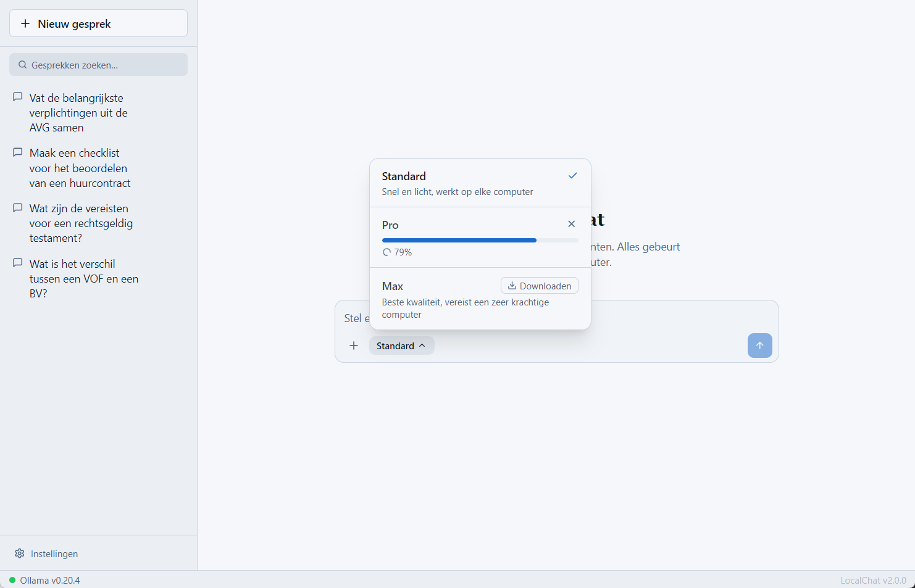The height and width of the screenshot is (588, 915).
Task: Click the checkmark next to Standard
Action: coord(573,176)
